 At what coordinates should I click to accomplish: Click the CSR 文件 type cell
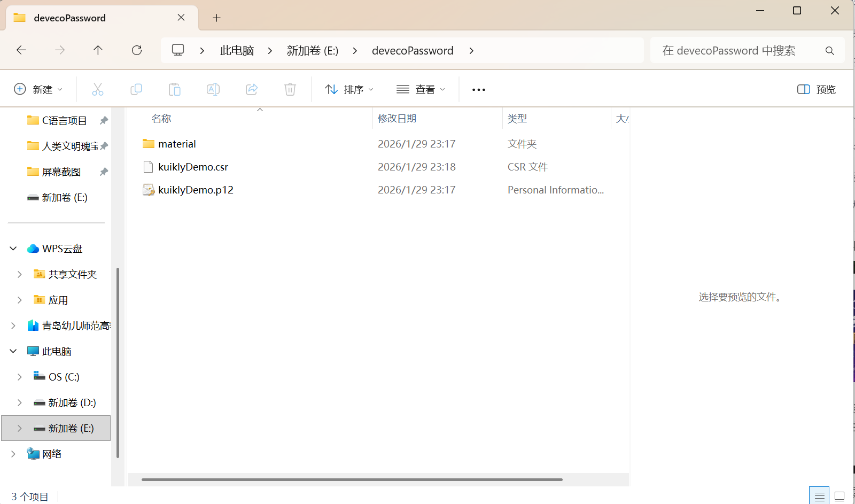click(x=527, y=167)
